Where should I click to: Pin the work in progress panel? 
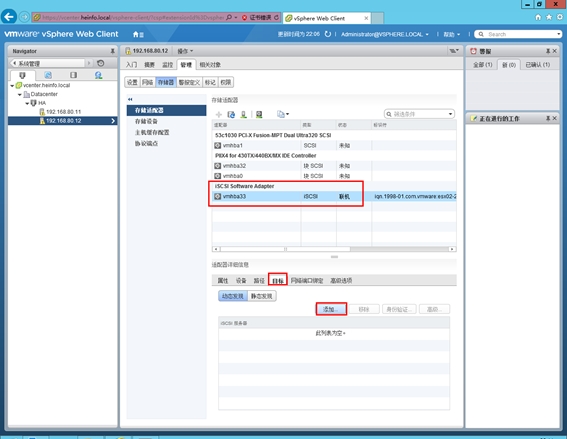point(548,118)
